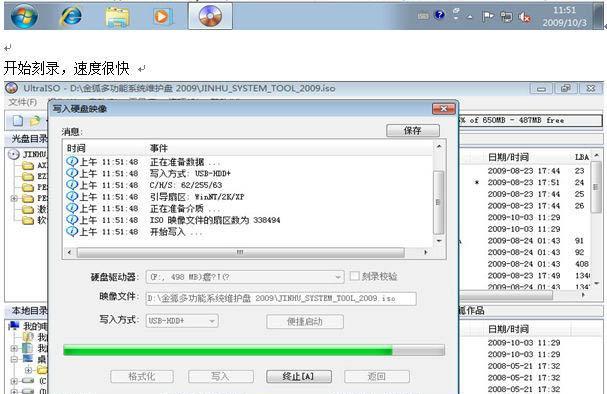Open Windows Explorer folder icon on taskbar
Viewport: 607px width, 394px height.
click(x=117, y=17)
